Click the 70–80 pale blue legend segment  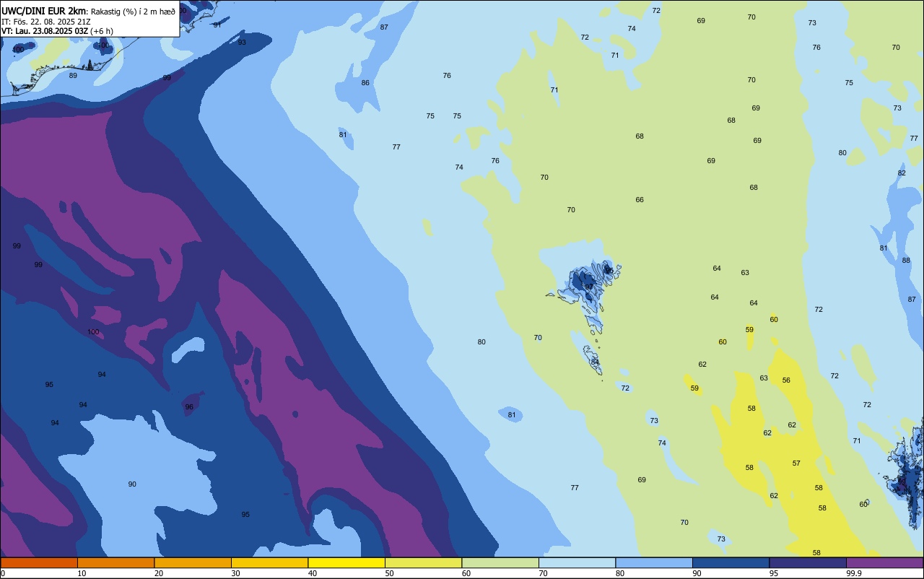point(577,562)
